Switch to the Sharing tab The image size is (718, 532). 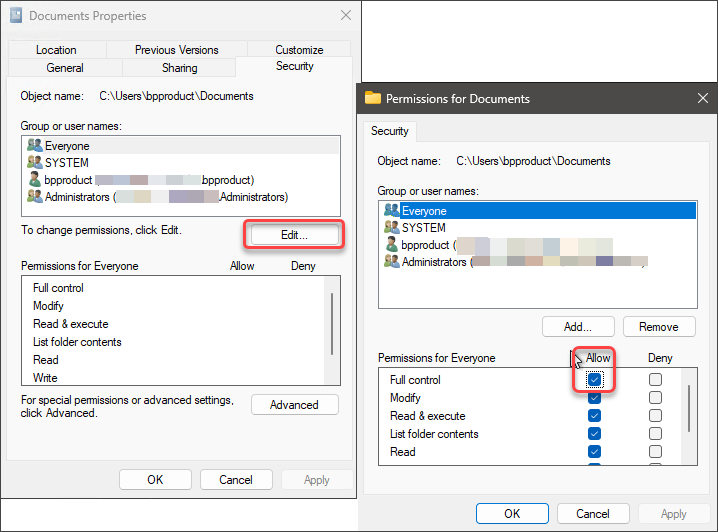coord(180,68)
